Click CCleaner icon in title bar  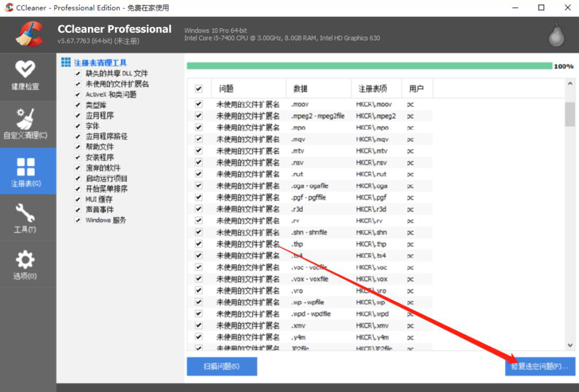9,8
